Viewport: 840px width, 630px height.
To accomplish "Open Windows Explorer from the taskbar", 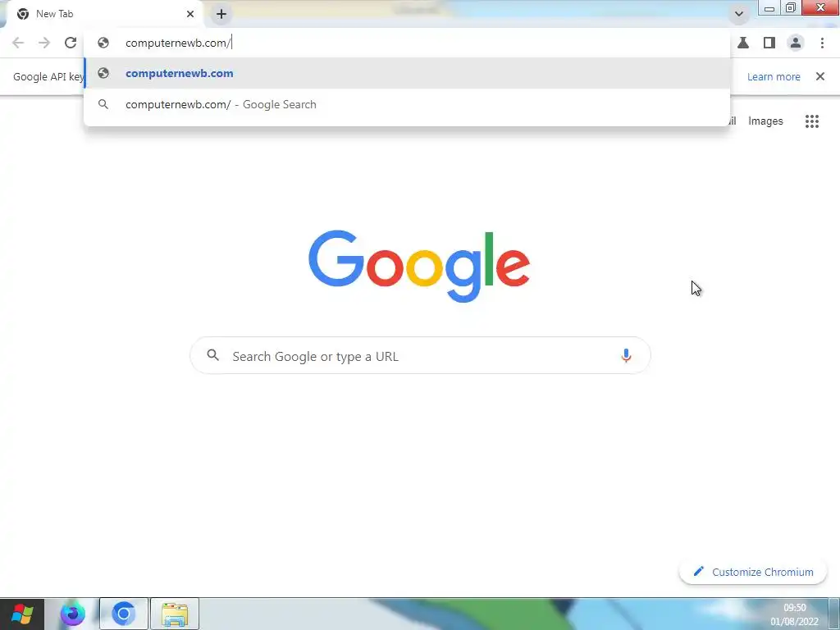I will pos(175,614).
